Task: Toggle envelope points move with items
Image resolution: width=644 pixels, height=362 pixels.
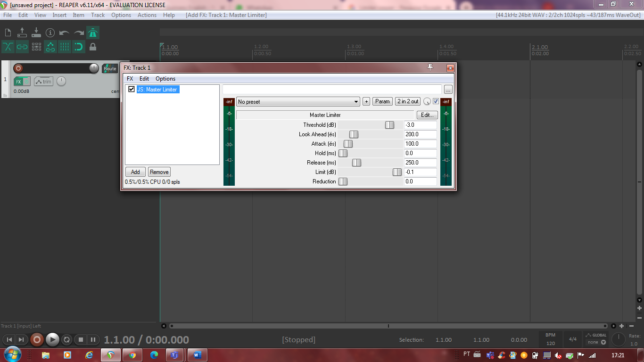Action: click(x=50, y=47)
